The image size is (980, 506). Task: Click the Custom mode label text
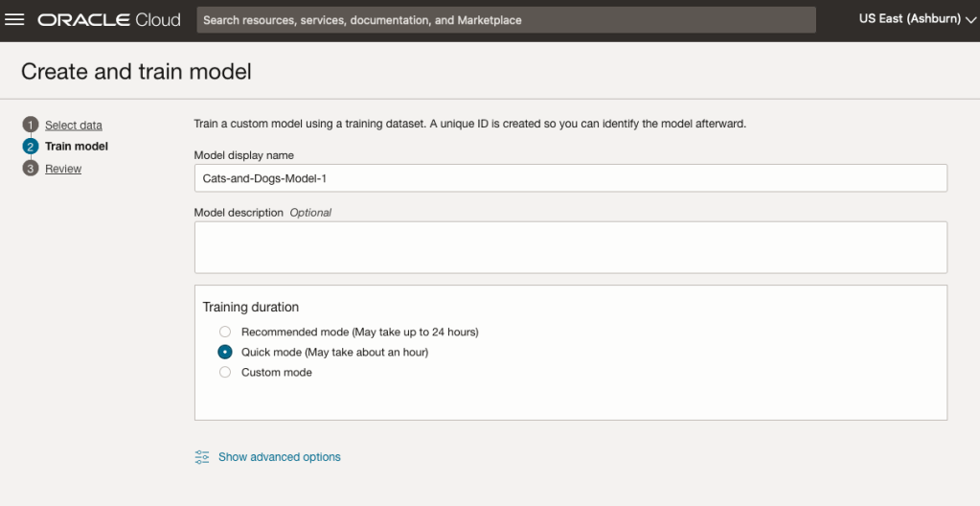tap(277, 372)
